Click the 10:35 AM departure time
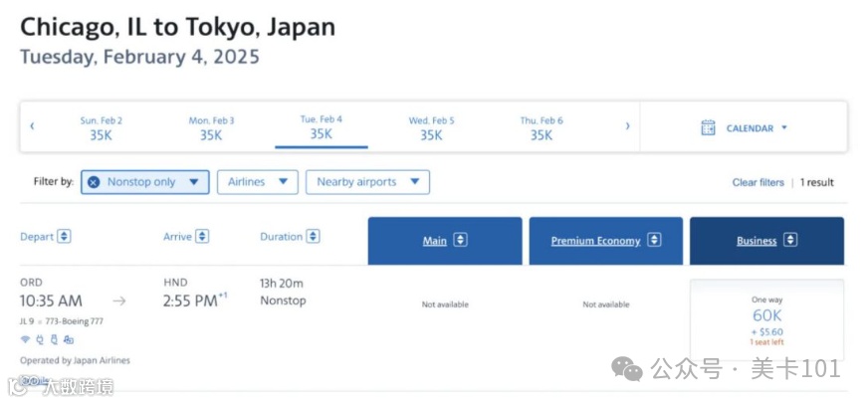The width and height of the screenshot is (868, 403). [x=51, y=302]
